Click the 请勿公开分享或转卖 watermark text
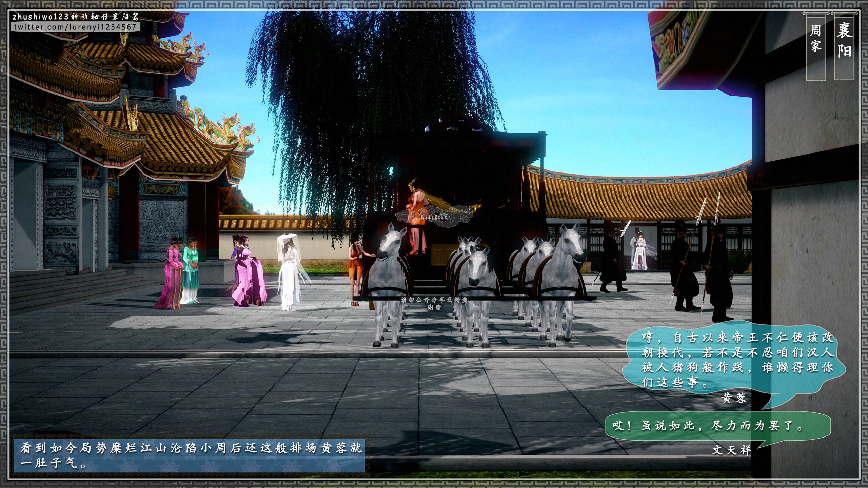Screen dimensions: 868x488 pyautogui.click(x=434, y=300)
